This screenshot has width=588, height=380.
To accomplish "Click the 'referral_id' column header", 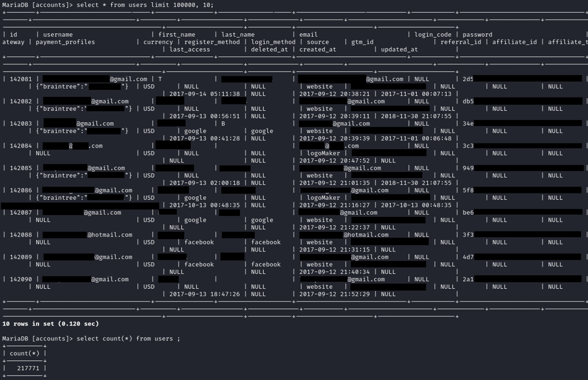I will point(461,42).
